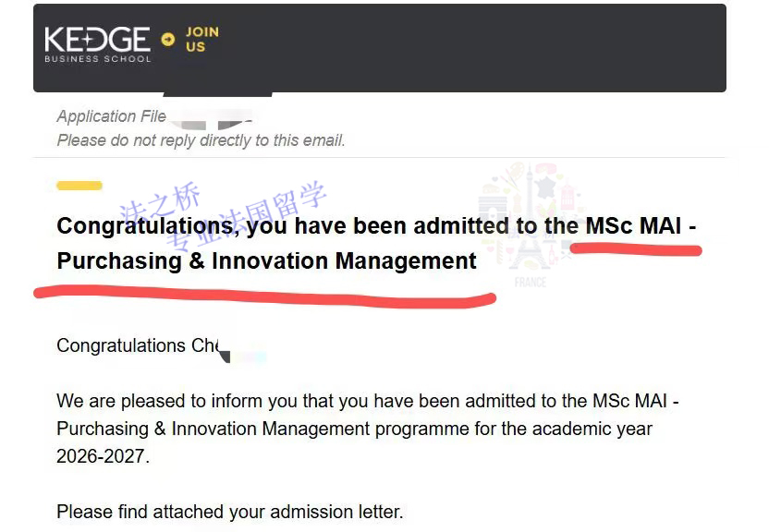781x532 pixels.
Task: Click the "Please do not reply" notice
Action: (201, 140)
